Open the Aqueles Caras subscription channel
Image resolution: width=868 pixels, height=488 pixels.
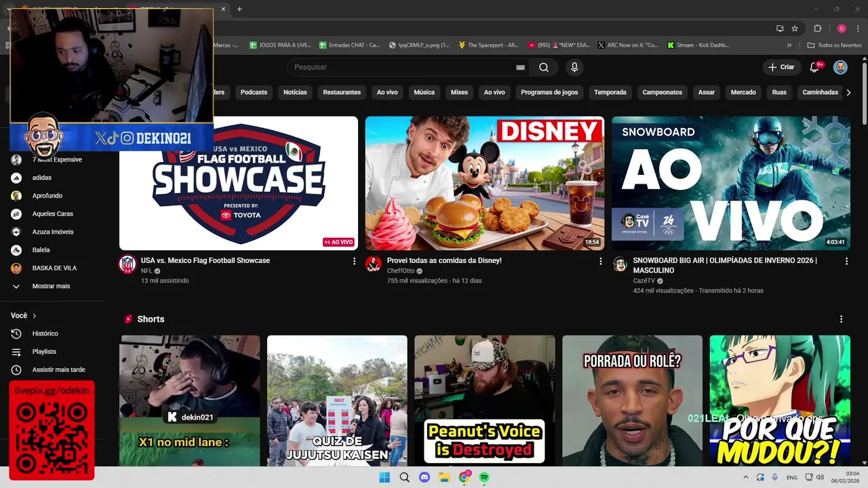[52, 214]
